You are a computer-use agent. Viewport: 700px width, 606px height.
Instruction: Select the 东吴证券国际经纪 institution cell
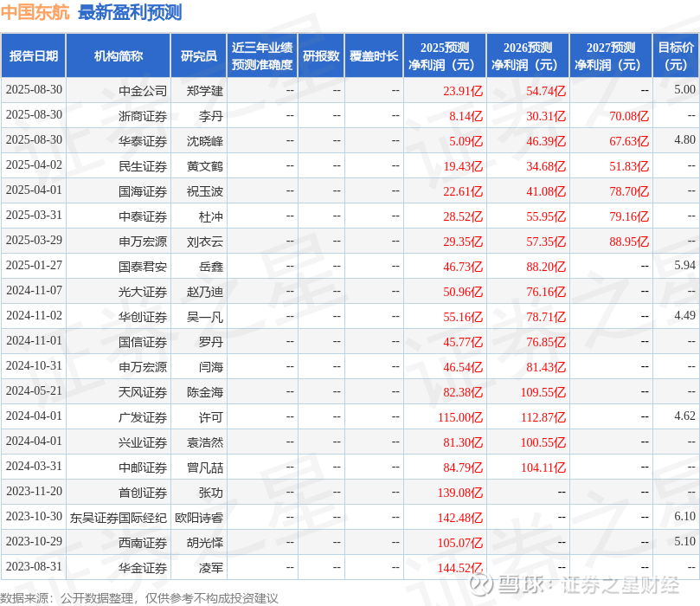(119, 517)
